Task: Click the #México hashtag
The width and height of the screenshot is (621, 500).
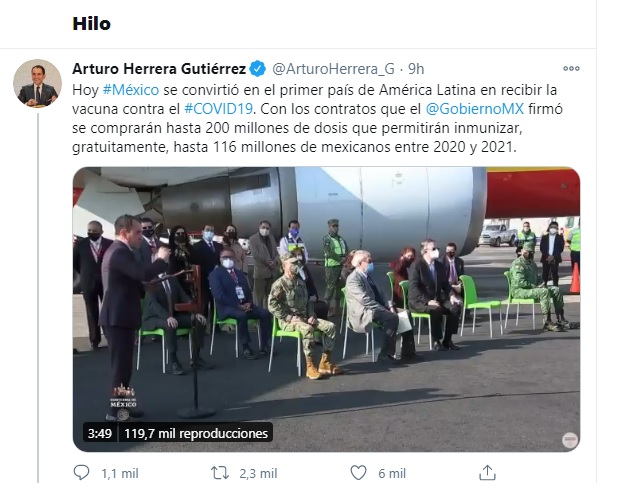Action: (131, 90)
